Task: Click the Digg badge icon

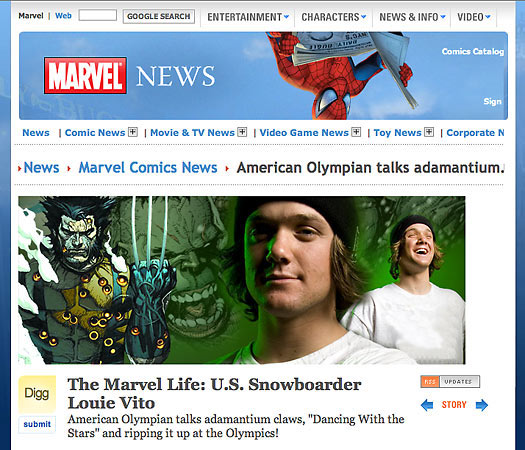Action: 37,394
